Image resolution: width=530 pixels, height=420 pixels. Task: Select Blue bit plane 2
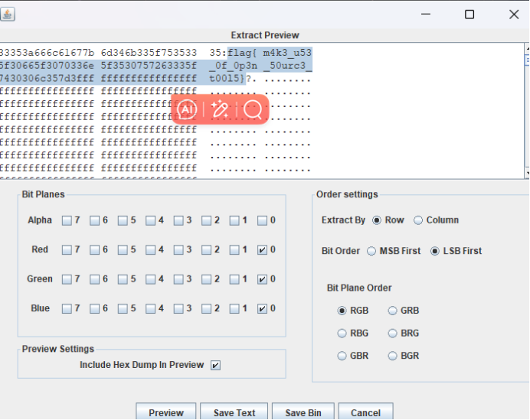206,309
